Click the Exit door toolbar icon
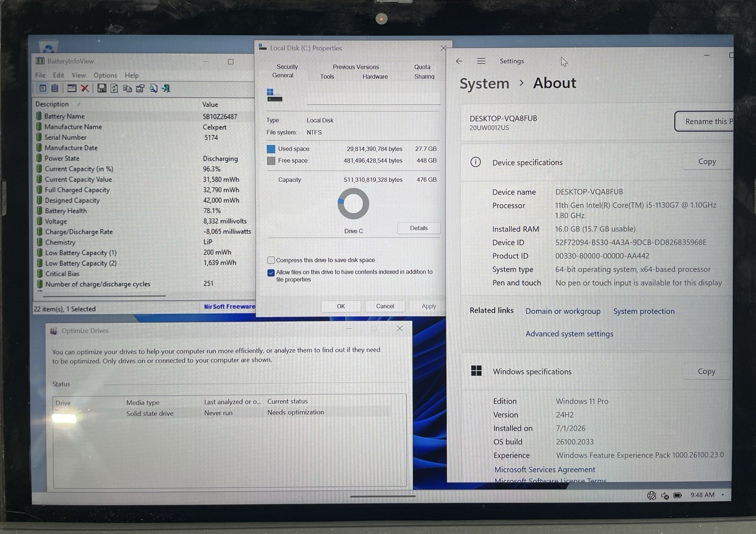Image resolution: width=756 pixels, height=534 pixels. click(x=166, y=88)
